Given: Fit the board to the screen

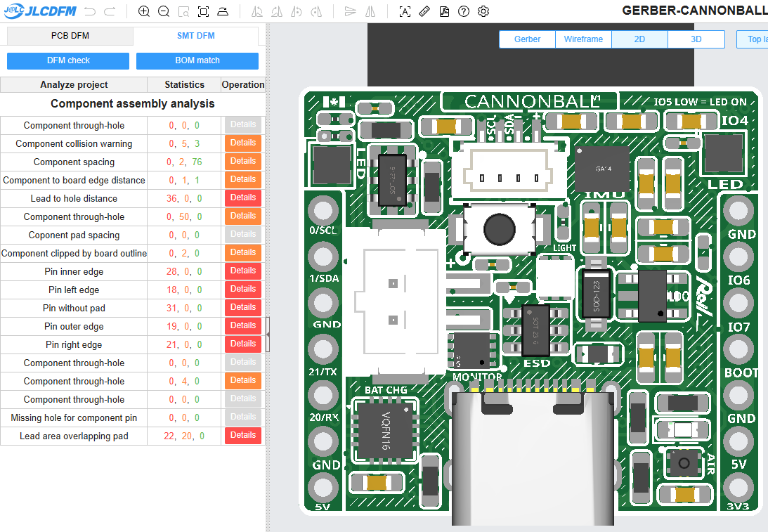Looking at the screenshot, I should tap(203, 11).
